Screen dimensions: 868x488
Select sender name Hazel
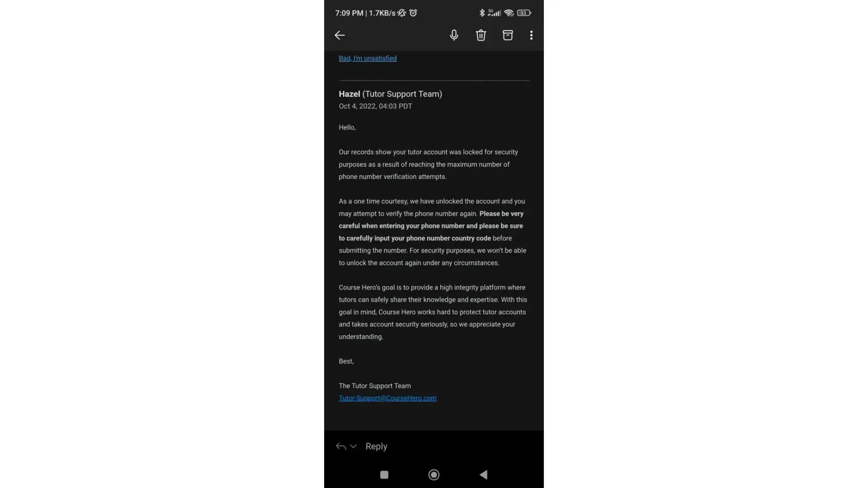(x=350, y=94)
